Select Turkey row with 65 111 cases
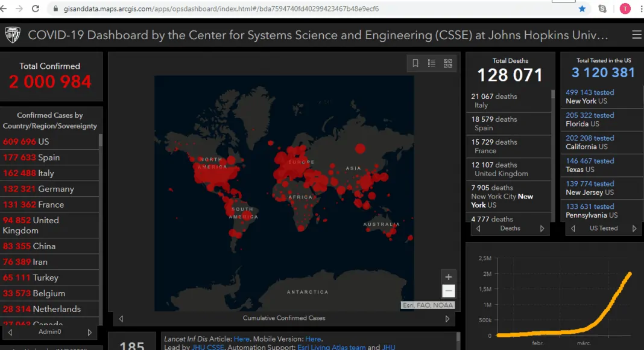The width and height of the screenshot is (644, 350). [49, 278]
